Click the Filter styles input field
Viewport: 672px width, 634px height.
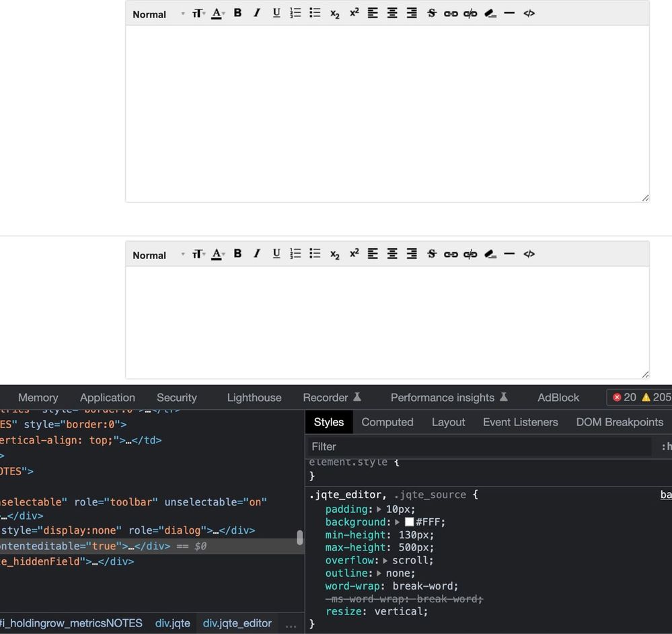pyautogui.click(x=480, y=447)
